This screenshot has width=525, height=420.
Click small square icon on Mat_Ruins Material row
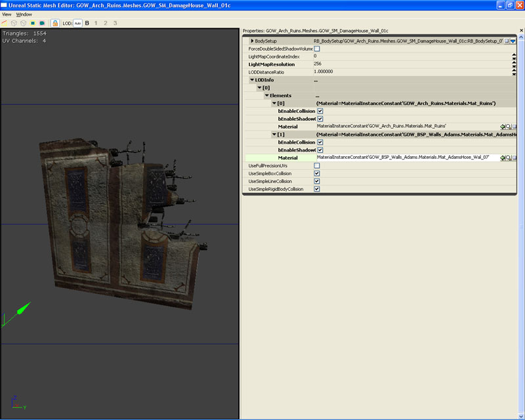pos(514,127)
